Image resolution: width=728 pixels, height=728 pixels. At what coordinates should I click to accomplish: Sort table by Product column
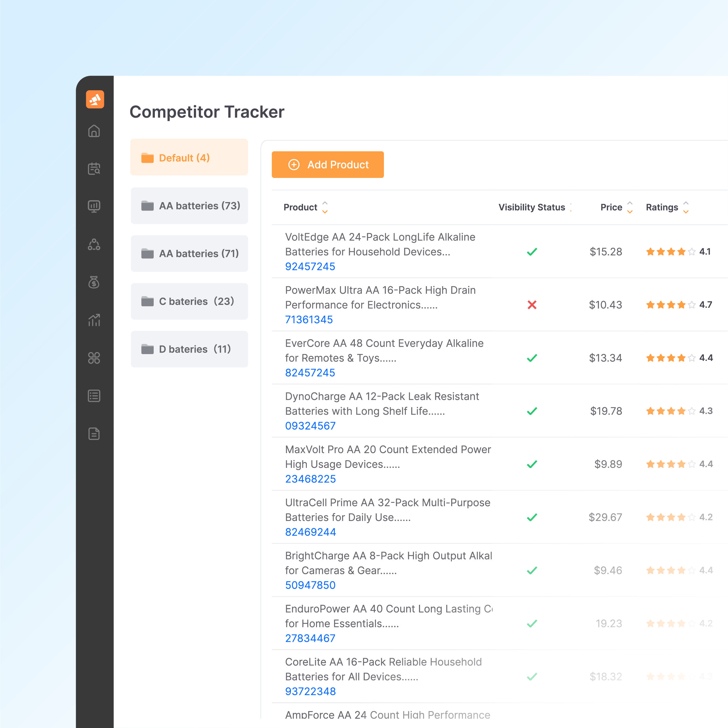tap(325, 207)
